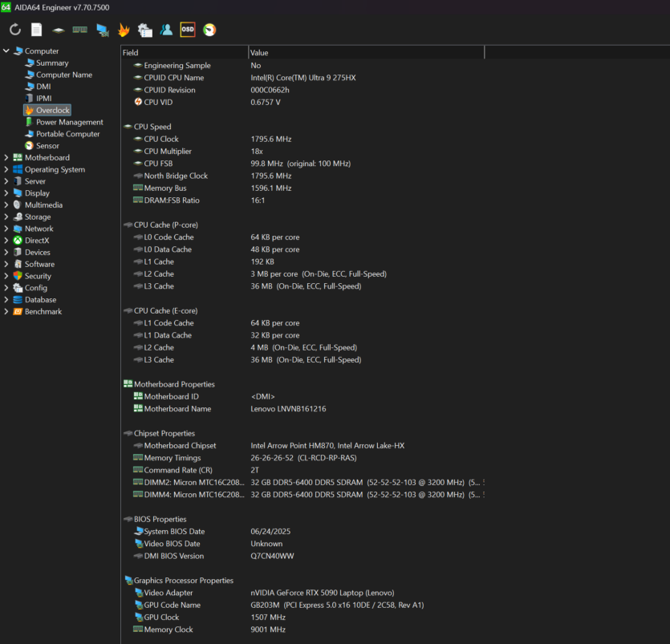Expand the Storage tree node
This screenshot has height=644, width=670.
coord(6,217)
